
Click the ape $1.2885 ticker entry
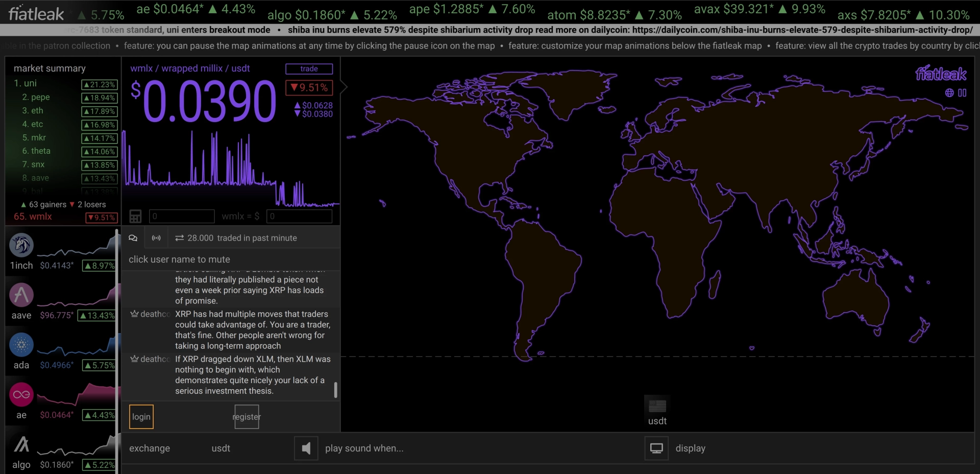coord(472,9)
